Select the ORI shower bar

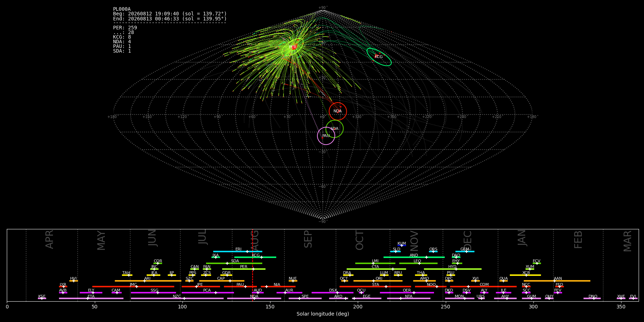pyautogui.click(x=378, y=281)
